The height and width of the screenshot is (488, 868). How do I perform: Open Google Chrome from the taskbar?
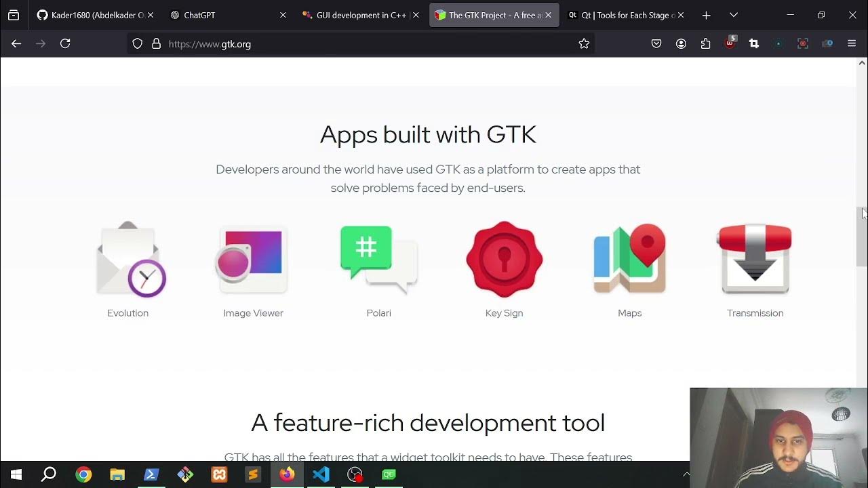point(83,474)
